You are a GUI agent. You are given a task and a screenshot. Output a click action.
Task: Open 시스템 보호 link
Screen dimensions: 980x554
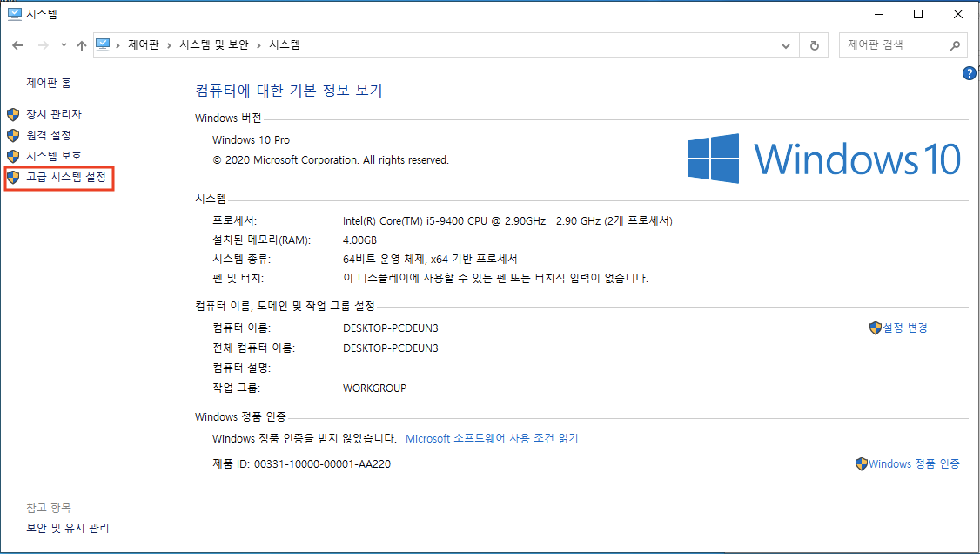[54, 156]
